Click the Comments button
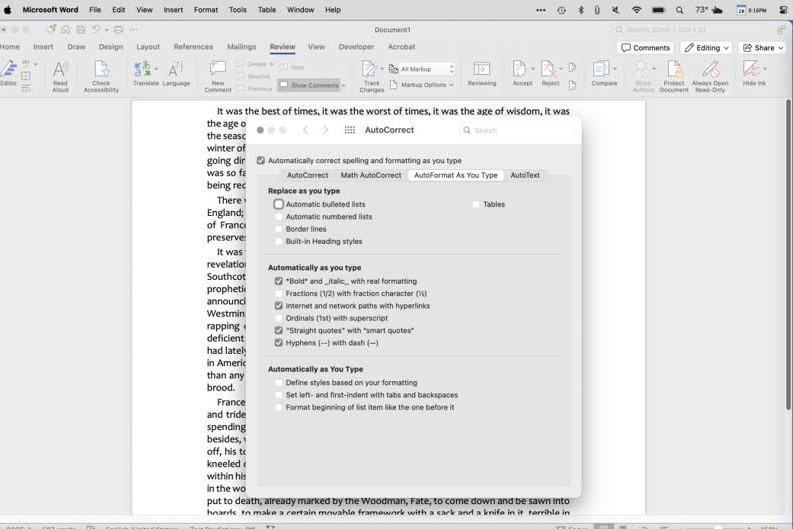 [645, 48]
